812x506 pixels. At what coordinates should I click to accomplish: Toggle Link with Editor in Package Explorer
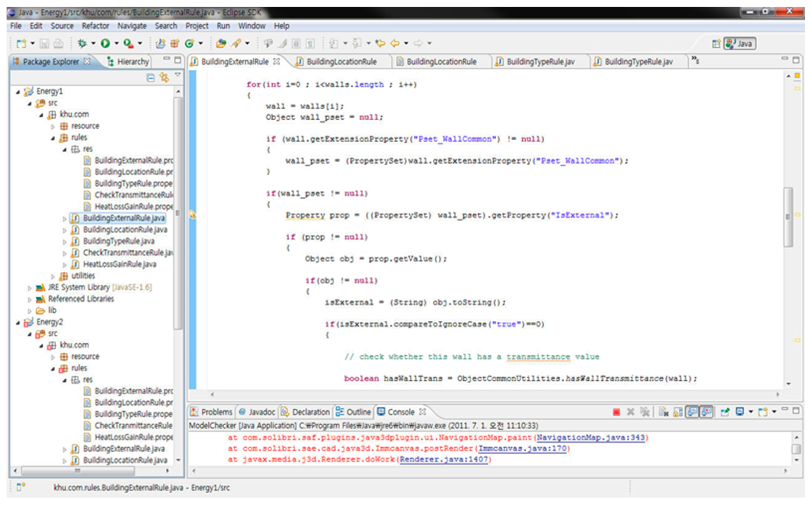coord(164,78)
